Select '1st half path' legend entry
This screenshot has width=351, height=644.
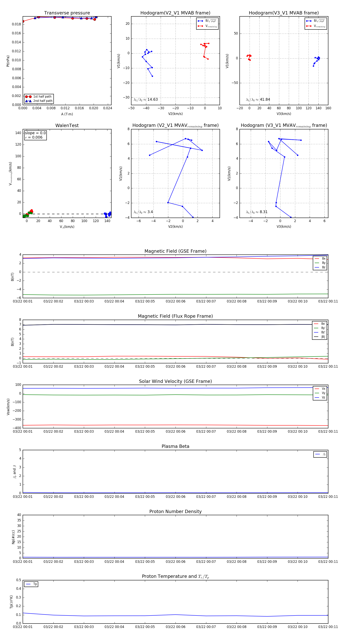click(39, 96)
